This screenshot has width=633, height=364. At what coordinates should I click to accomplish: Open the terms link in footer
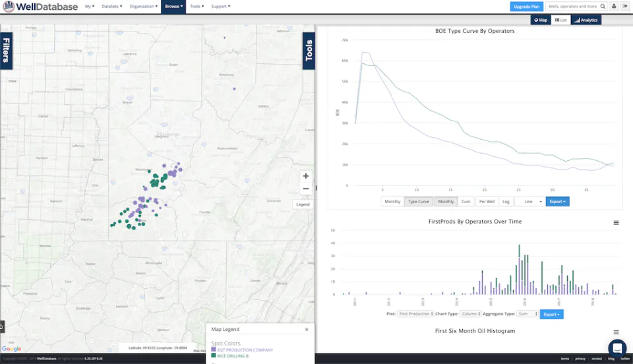click(565, 359)
